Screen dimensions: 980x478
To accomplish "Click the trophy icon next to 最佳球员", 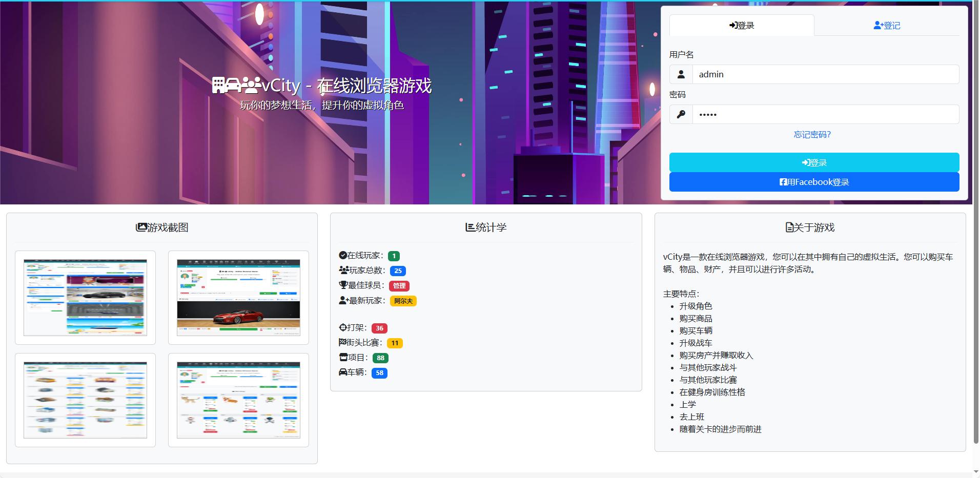I will coord(343,285).
